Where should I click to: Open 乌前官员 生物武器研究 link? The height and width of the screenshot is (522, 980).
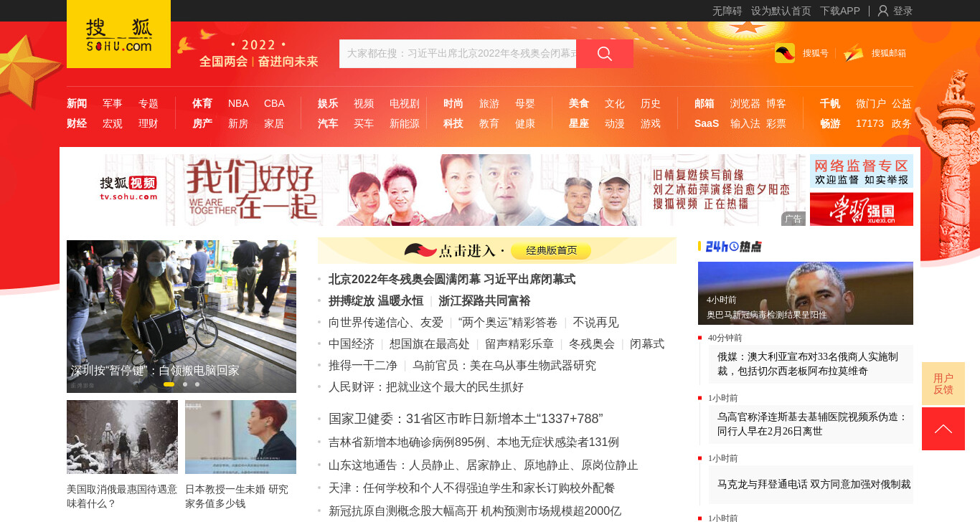pyautogui.click(x=504, y=366)
